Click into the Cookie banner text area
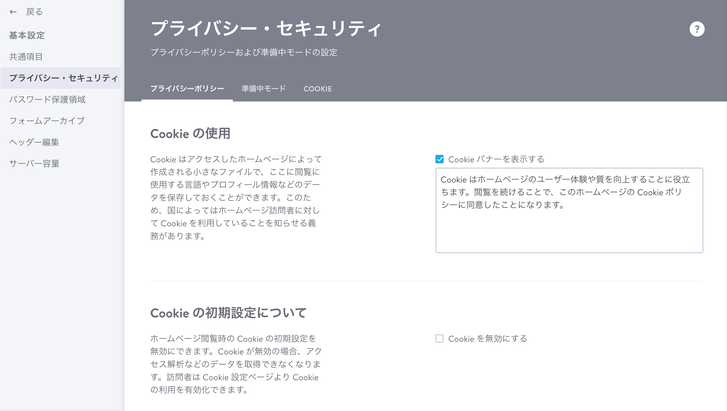Viewport: 727px width, 411px height. coord(569,211)
